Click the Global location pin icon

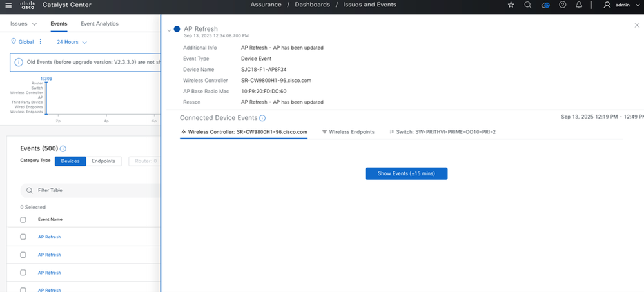click(13, 41)
